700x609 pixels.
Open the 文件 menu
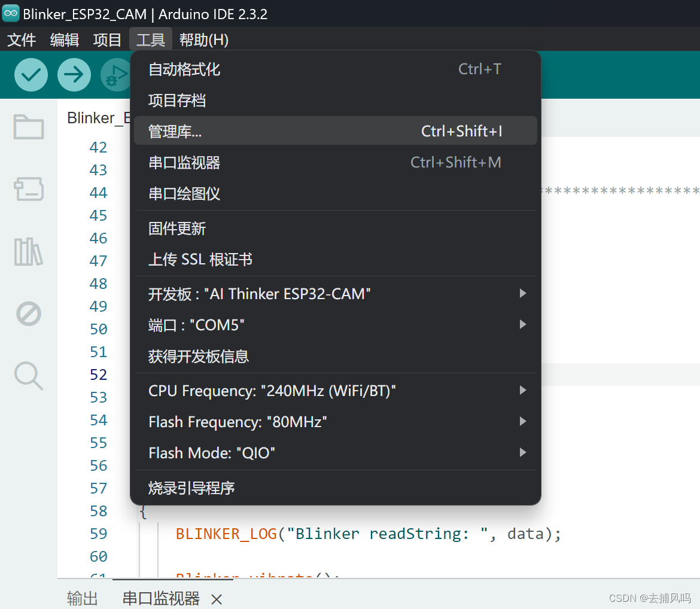(22, 39)
